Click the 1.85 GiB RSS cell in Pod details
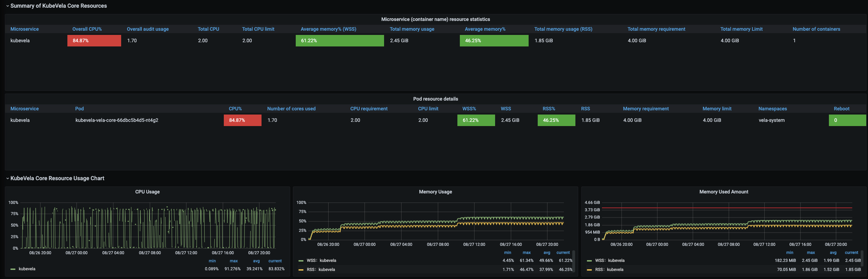The image size is (868, 279). (590, 120)
